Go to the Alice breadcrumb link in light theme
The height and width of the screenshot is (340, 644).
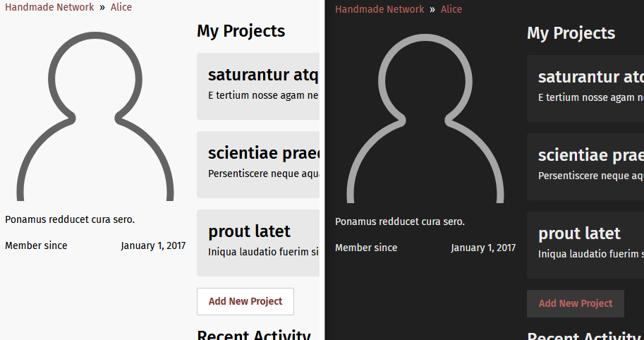pyautogui.click(x=121, y=7)
